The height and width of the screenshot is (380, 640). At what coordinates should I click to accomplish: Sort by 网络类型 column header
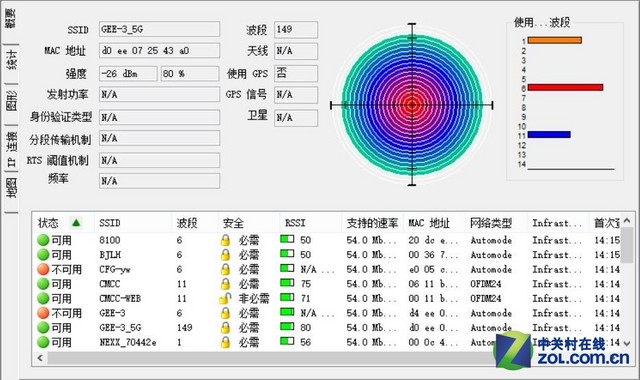491,223
